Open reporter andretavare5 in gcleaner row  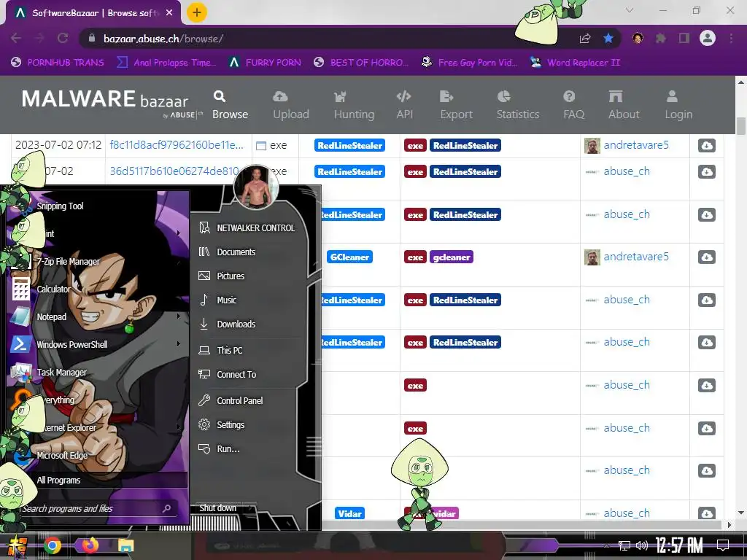(636, 257)
